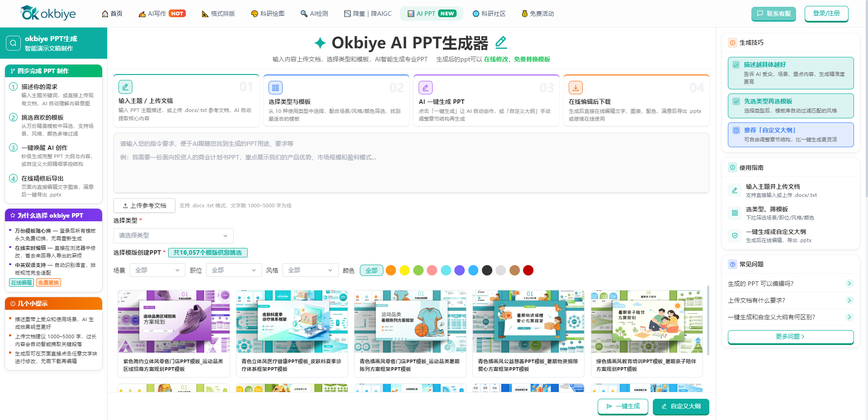The height and width of the screenshot is (420, 868).
Task: Click the shield icon for 一键生成或自定义大纲
Action: (735, 236)
